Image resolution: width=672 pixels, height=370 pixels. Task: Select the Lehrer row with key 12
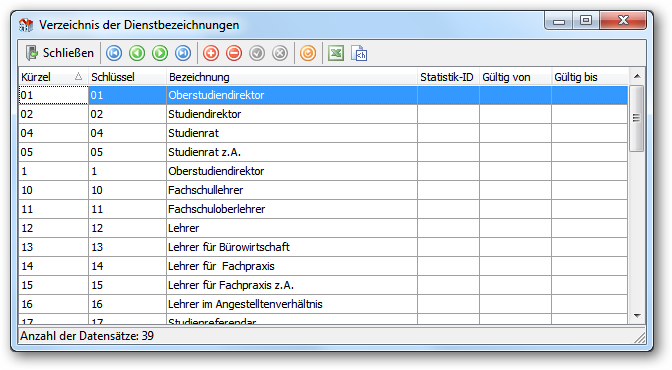tap(323, 228)
